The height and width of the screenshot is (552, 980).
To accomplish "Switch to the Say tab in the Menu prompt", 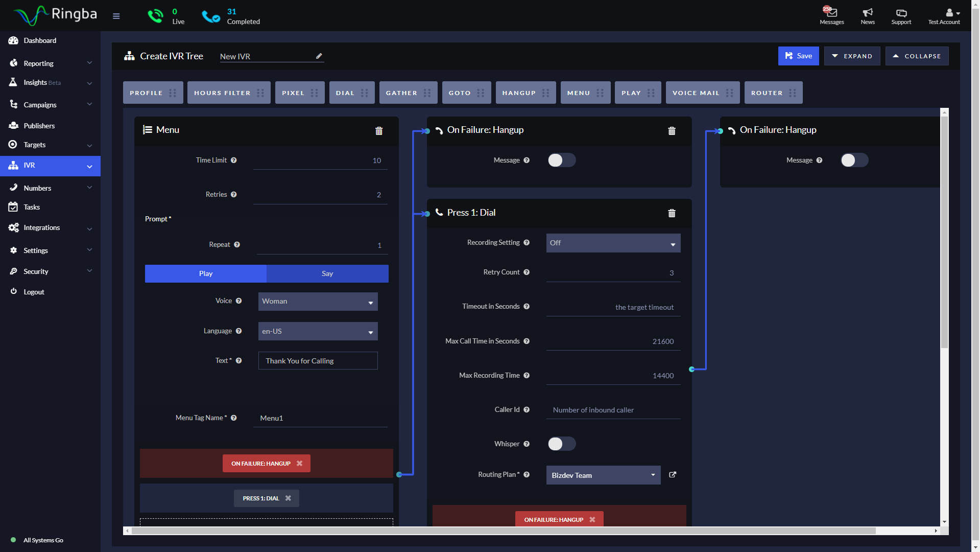I will [x=327, y=273].
